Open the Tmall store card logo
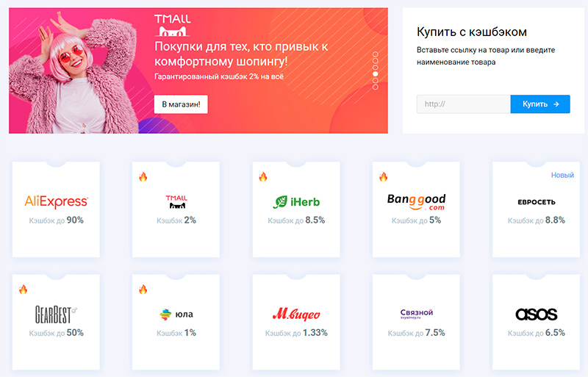Screen dimensions: 588x377 point(176,201)
